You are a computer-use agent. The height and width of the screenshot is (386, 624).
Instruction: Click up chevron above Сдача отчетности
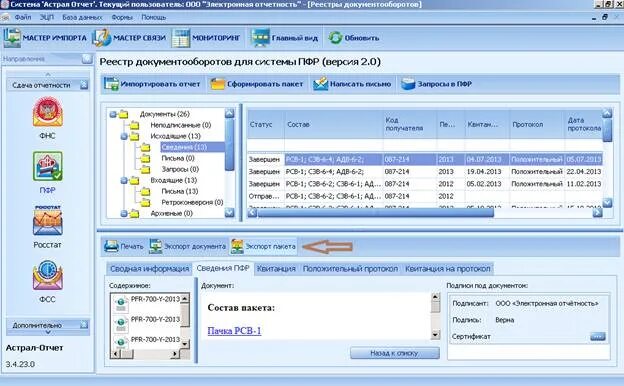[48, 74]
